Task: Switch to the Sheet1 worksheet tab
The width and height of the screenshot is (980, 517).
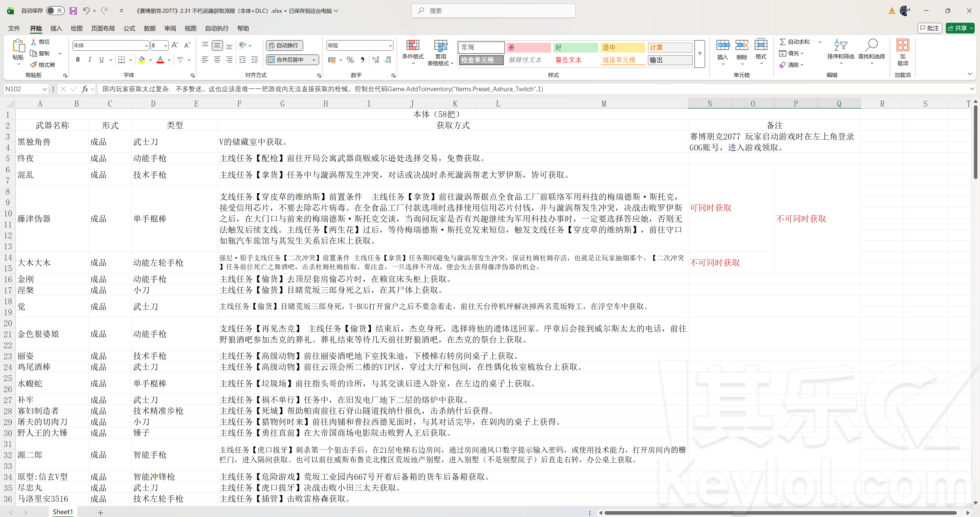Action: pyautogui.click(x=62, y=512)
